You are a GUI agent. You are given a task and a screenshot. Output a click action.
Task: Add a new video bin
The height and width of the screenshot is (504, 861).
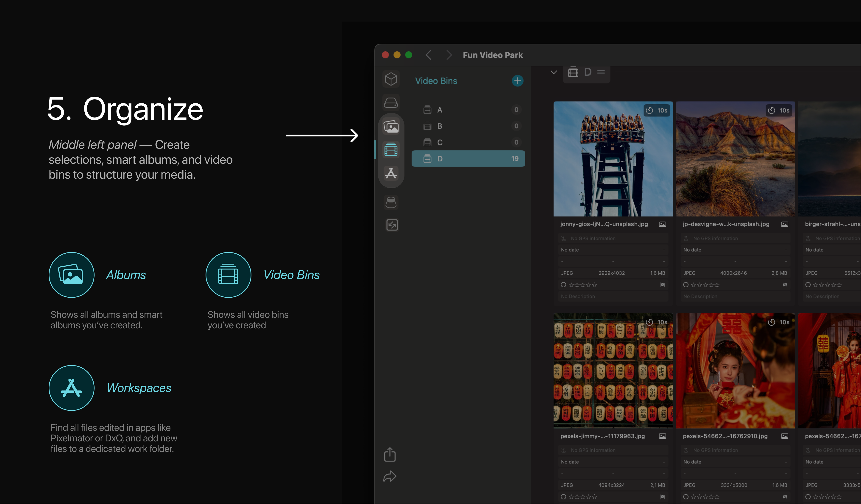518,81
